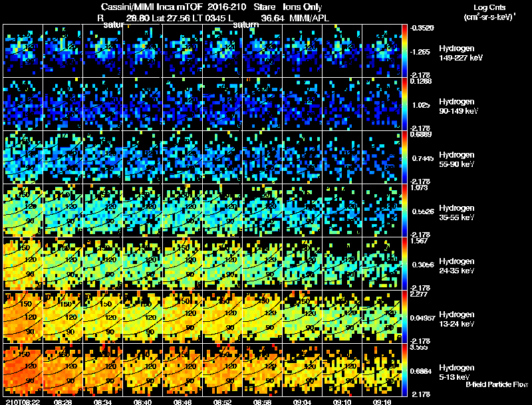Screen dimensions: 532x405
Task: Click the 'MIMI/APL' credit text
Action: pos(309,19)
